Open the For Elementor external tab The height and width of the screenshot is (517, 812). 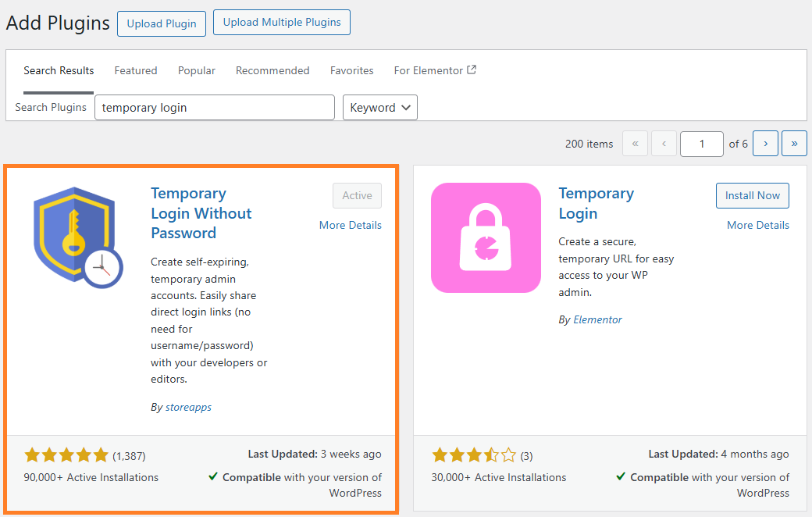[x=435, y=70]
